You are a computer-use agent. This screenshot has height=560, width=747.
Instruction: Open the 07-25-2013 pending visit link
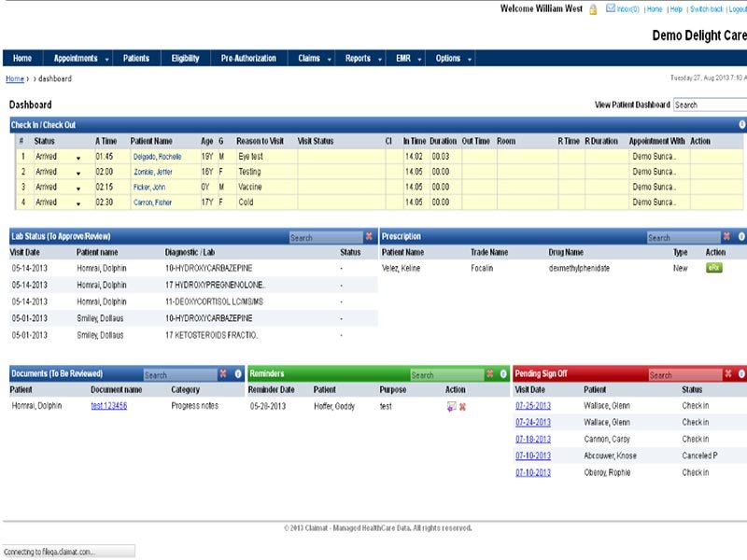tap(532, 406)
